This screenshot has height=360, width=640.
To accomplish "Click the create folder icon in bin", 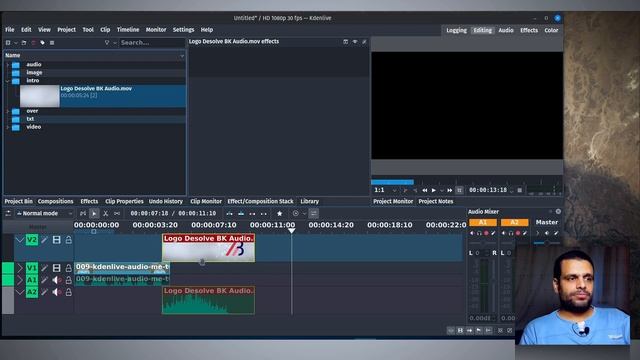I will pos(24,42).
